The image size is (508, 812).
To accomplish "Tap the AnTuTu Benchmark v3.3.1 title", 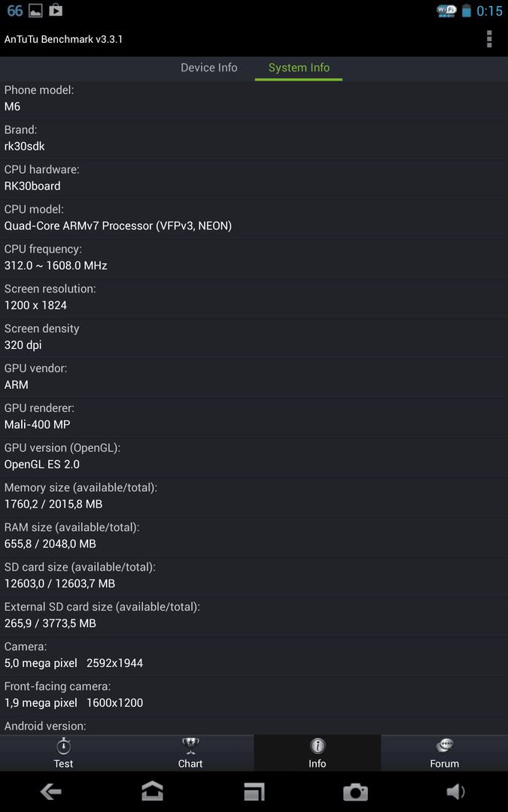I will 63,39.
